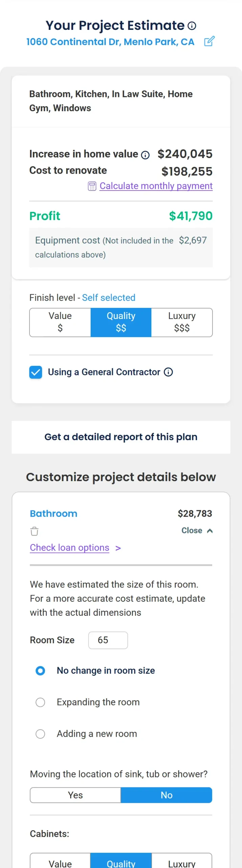Screen dimensions: 242x868
Task: Select Value finish level tab
Action: 60,322
